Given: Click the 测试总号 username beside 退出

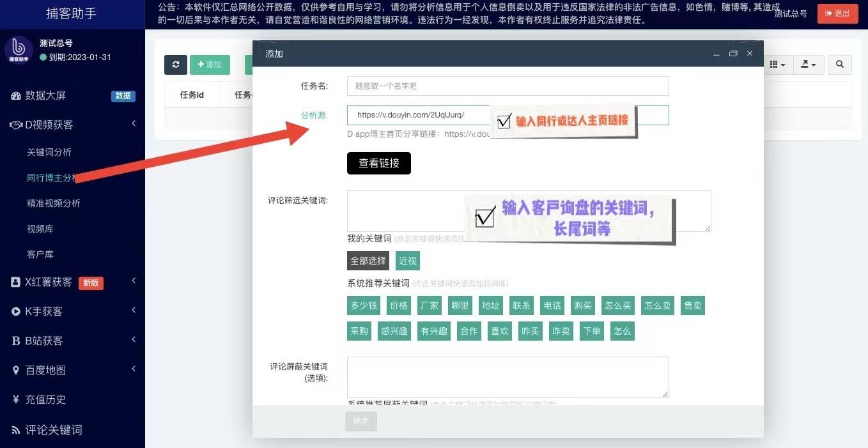Looking at the screenshot, I should pos(791,13).
